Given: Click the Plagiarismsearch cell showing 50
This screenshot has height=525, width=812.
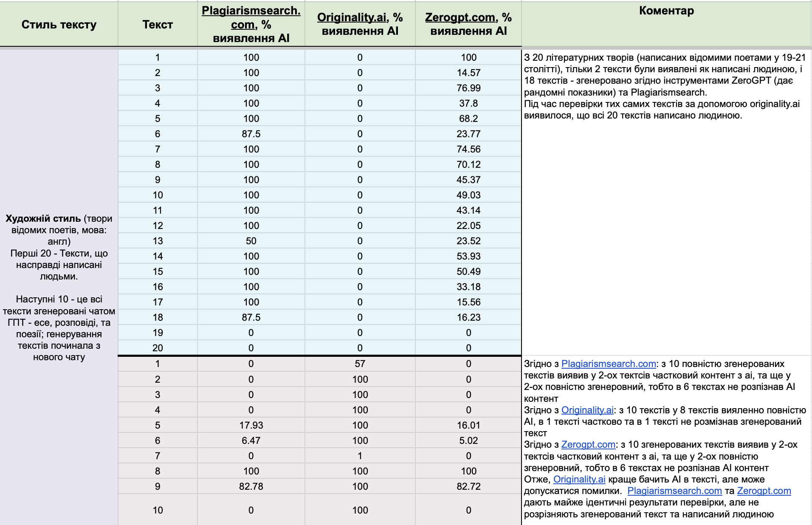Looking at the screenshot, I should 251,241.
